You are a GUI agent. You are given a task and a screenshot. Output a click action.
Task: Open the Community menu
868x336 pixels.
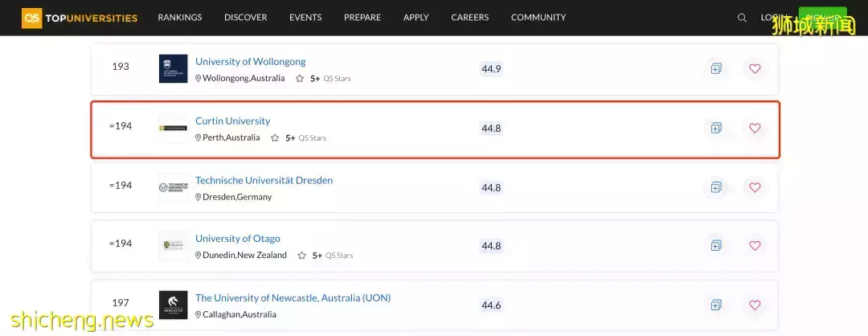pyautogui.click(x=538, y=18)
